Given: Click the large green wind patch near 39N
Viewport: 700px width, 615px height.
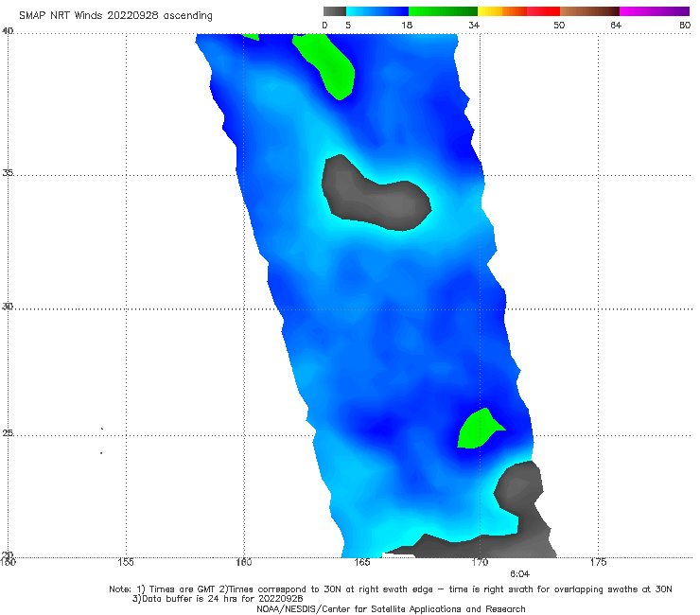Looking at the screenshot, I should coord(328,64).
